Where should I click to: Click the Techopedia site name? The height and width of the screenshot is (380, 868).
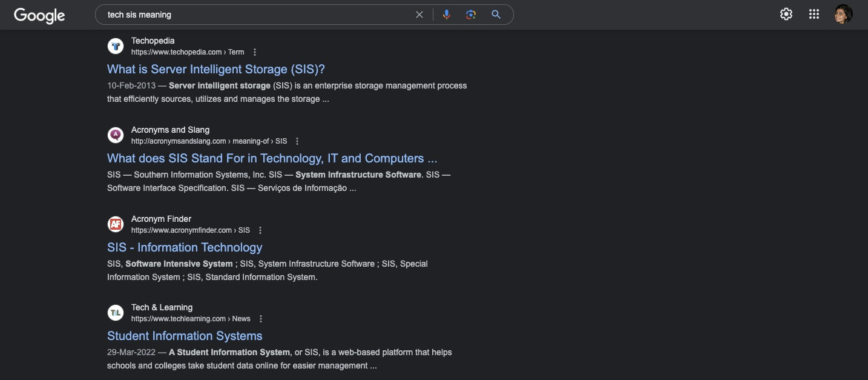(153, 41)
